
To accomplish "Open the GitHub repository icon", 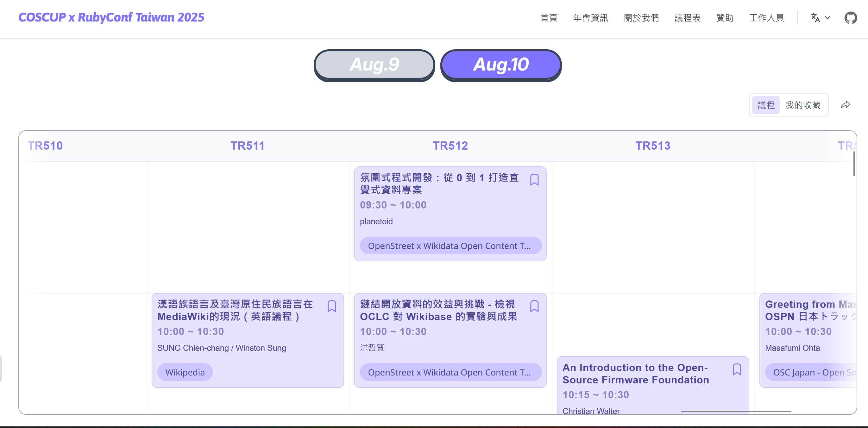I will pos(850,18).
